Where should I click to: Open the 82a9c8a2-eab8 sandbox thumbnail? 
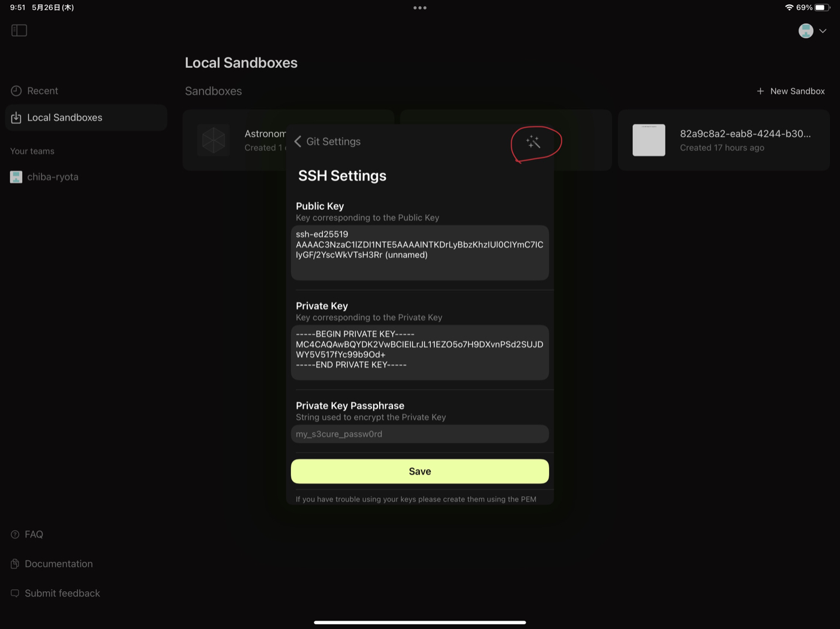649,140
